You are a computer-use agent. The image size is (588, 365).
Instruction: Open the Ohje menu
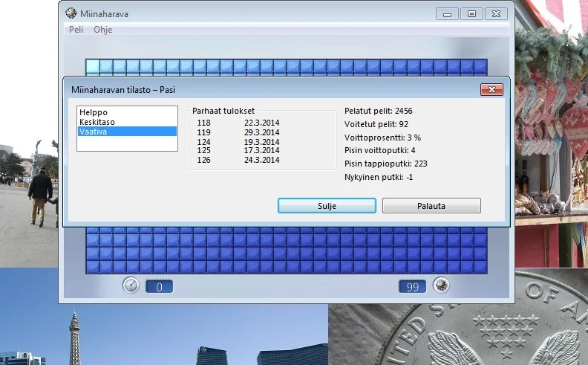click(x=102, y=30)
